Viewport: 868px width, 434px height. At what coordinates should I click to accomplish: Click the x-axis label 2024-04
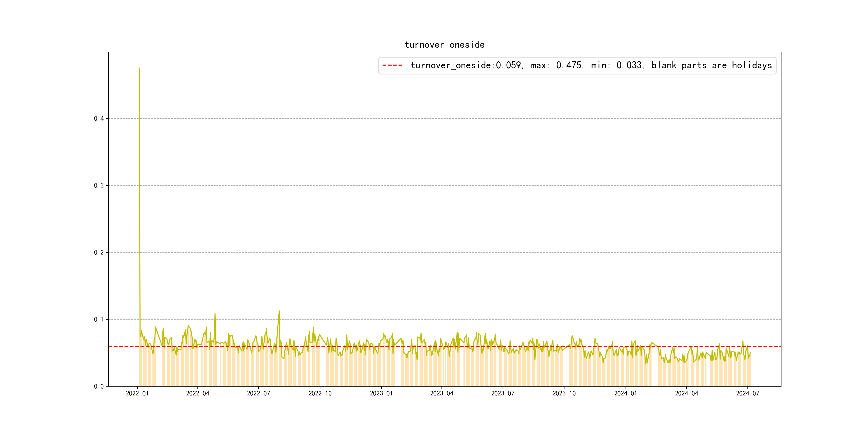(x=686, y=393)
